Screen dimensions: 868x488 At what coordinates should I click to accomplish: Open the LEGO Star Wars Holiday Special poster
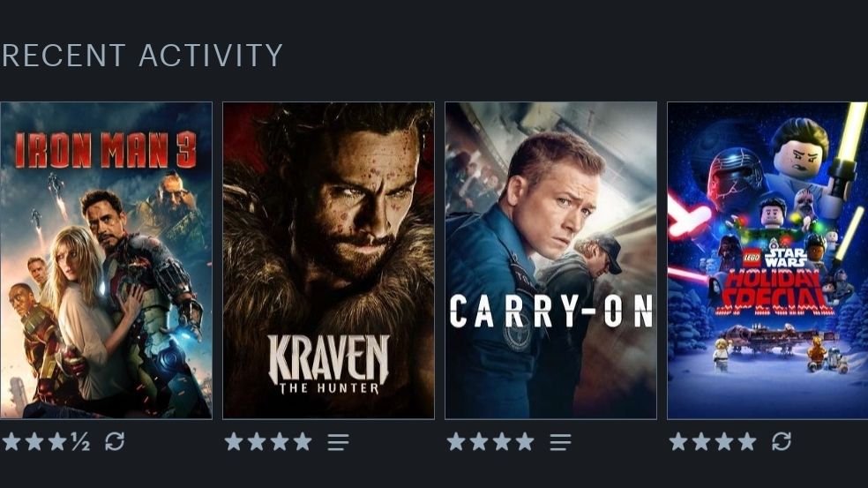(767, 260)
